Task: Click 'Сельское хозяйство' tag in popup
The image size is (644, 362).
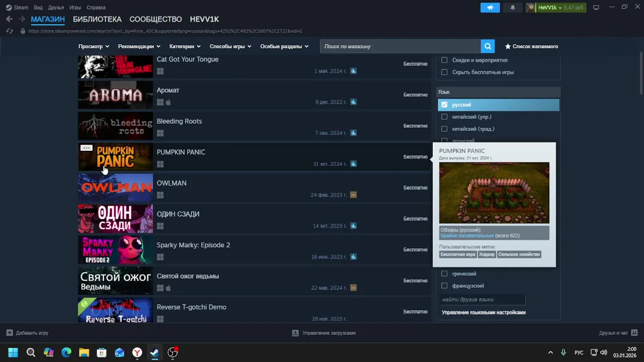Action: (x=519, y=254)
